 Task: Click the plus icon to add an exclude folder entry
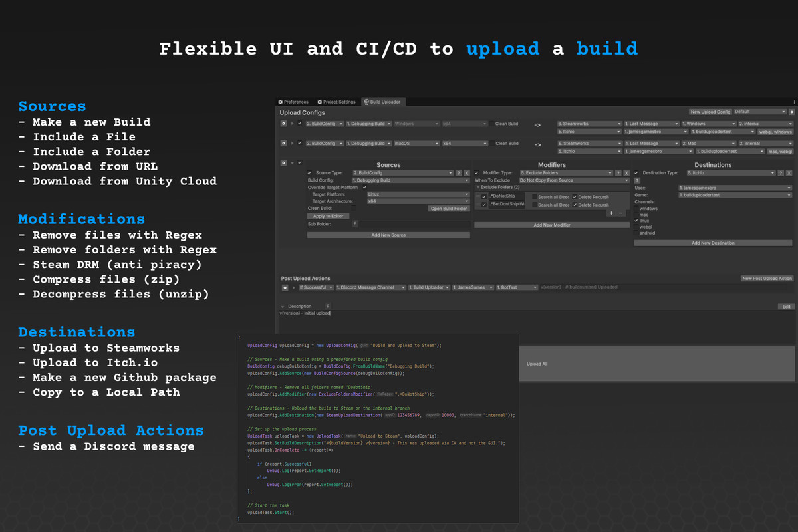tap(611, 213)
